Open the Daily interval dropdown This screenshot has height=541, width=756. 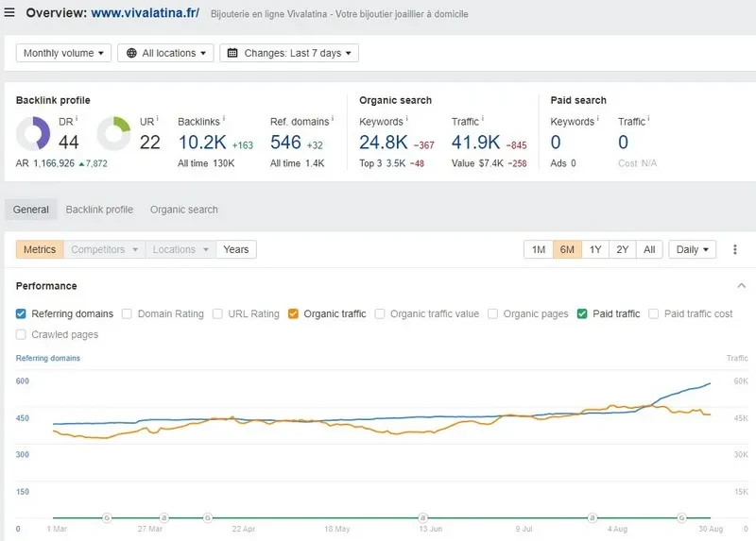[692, 249]
